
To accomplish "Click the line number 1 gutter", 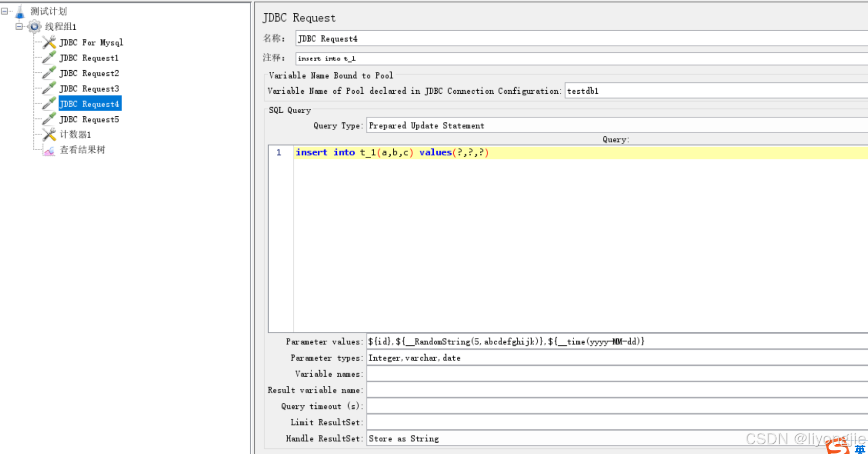I will (x=279, y=152).
